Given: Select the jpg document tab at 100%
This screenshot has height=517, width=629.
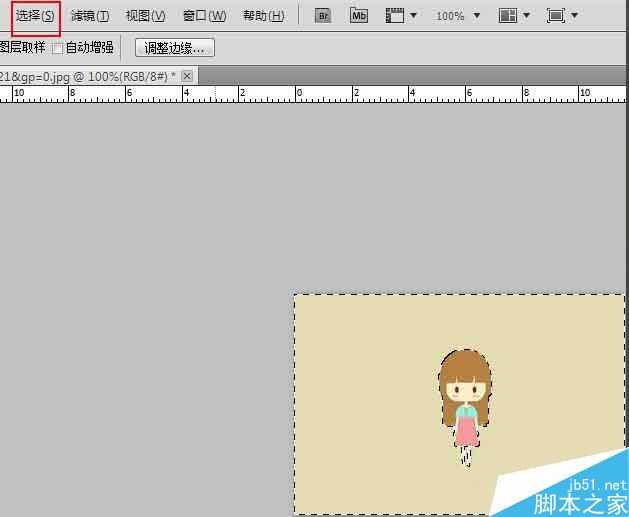Looking at the screenshot, I should click(88, 76).
